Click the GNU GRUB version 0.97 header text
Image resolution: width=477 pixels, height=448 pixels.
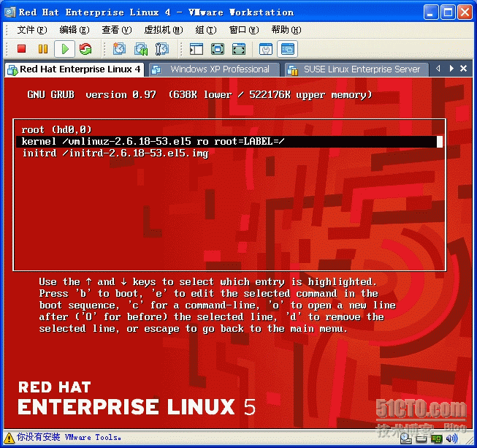199,95
